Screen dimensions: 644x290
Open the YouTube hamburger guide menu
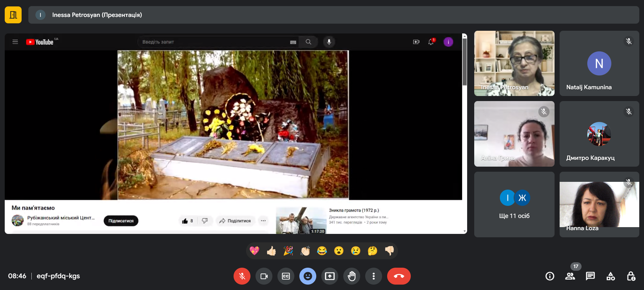[15, 42]
